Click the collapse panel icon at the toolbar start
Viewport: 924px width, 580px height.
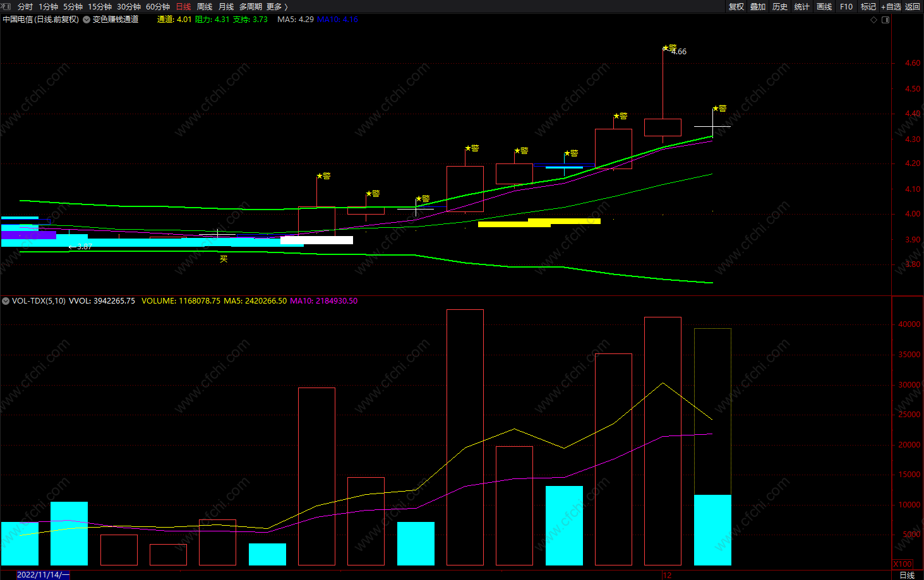coord(7,6)
